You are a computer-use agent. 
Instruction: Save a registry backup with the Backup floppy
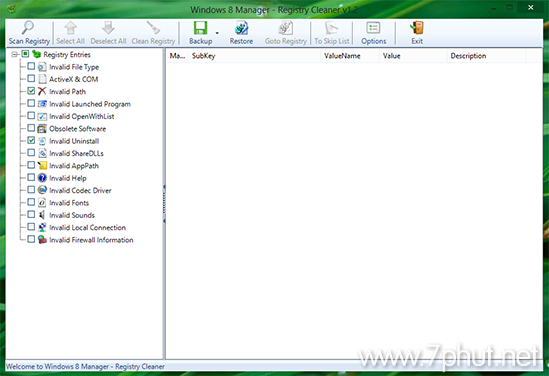tap(201, 28)
